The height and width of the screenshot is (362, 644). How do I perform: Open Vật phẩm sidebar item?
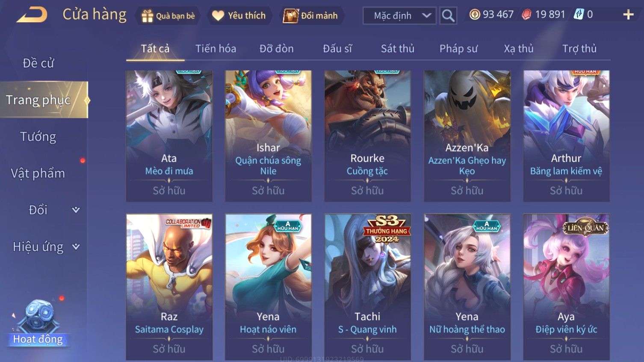[38, 173]
